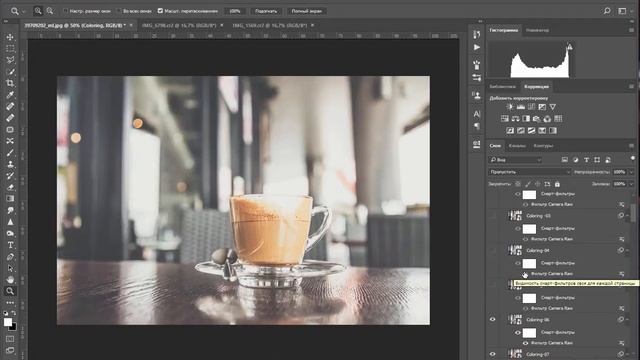Image resolution: width=640 pixels, height=360 pixels.
Task: Select the Zoom tool in the toolbar
Action: click(x=10, y=291)
